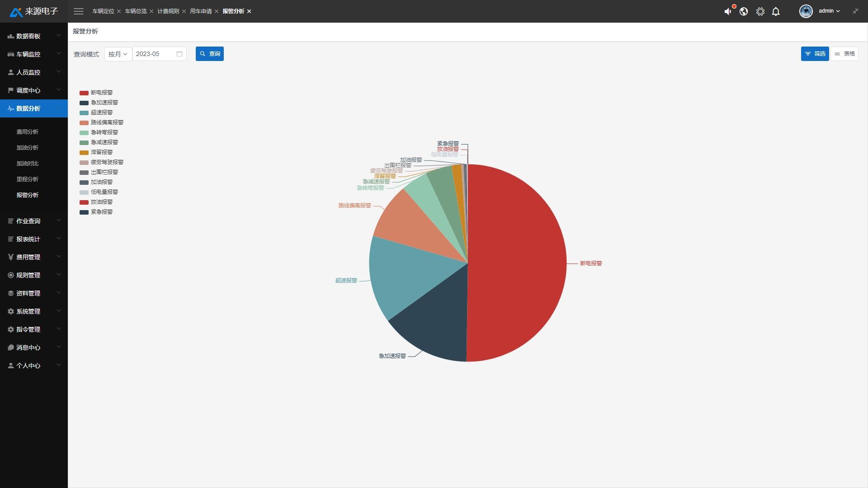Screen dimensions: 868x488
Task: Click the exit fullscreen arrows icon
Action: pos(855,11)
